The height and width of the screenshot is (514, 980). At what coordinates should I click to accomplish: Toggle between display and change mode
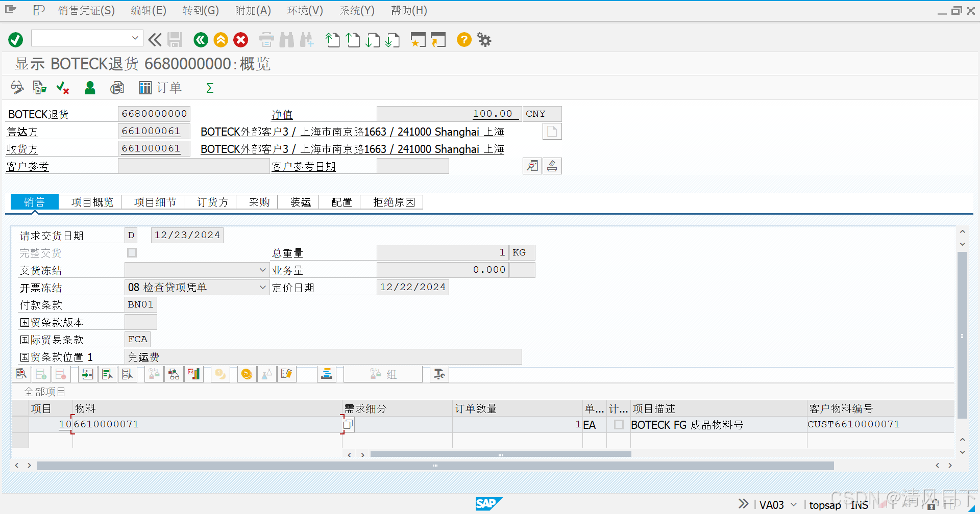click(17, 88)
